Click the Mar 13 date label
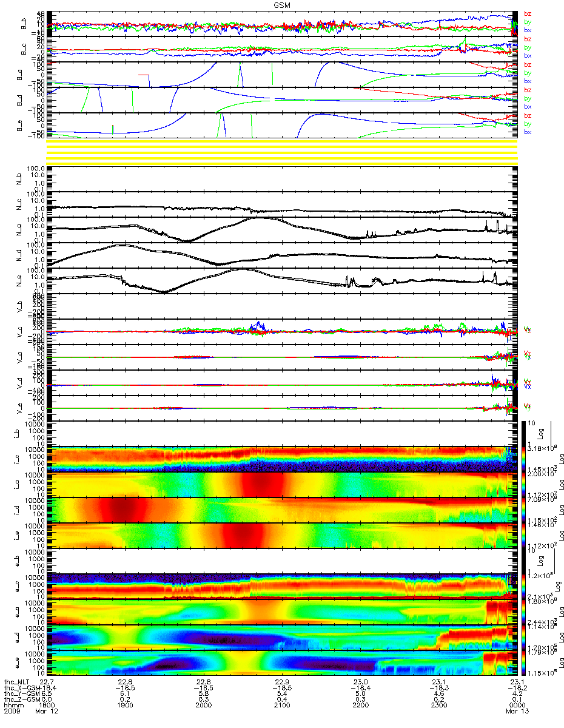This screenshot has height=728, width=564. point(518,711)
